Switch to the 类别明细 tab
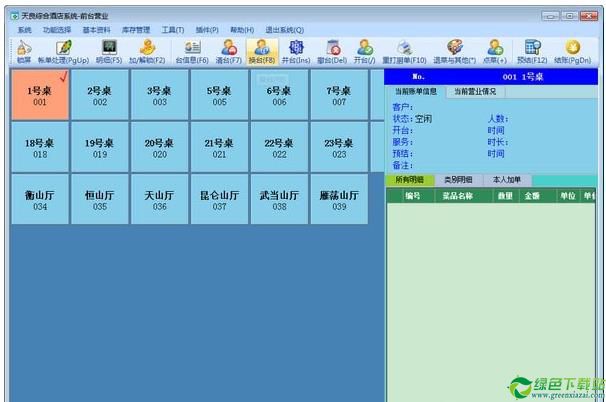Screen dimensions: 606x402 pyautogui.click(x=458, y=180)
